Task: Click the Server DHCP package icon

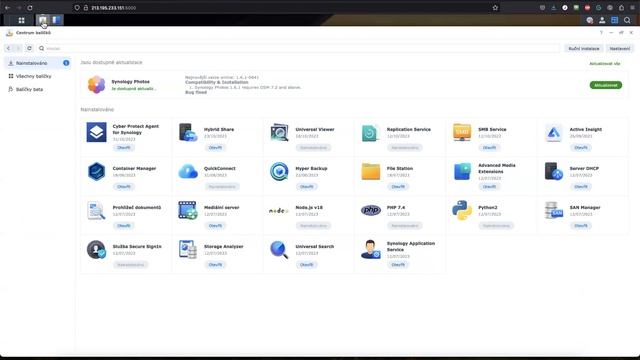Action: (553, 171)
